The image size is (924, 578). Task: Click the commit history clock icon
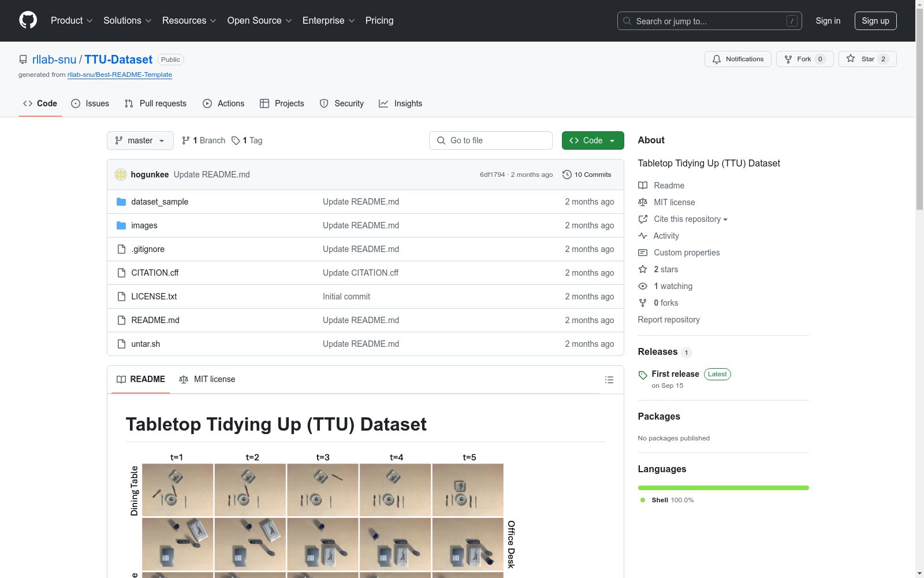tap(567, 175)
